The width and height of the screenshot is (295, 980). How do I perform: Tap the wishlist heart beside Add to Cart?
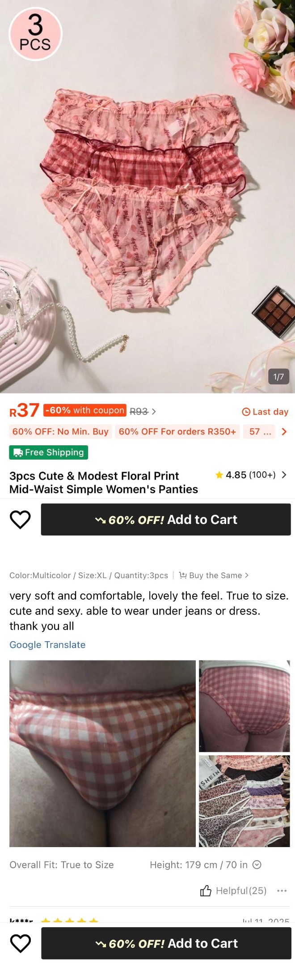[x=20, y=520]
